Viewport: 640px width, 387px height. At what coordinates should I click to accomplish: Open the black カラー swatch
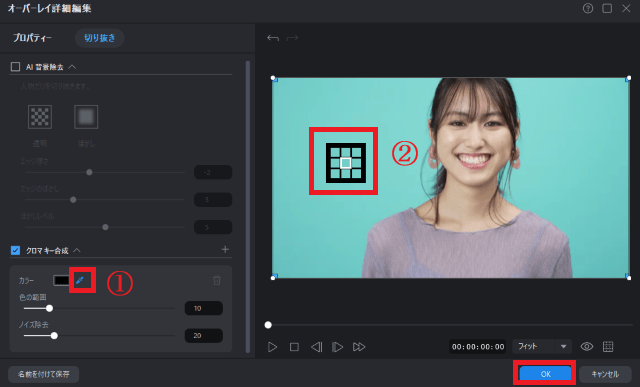[x=61, y=280]
